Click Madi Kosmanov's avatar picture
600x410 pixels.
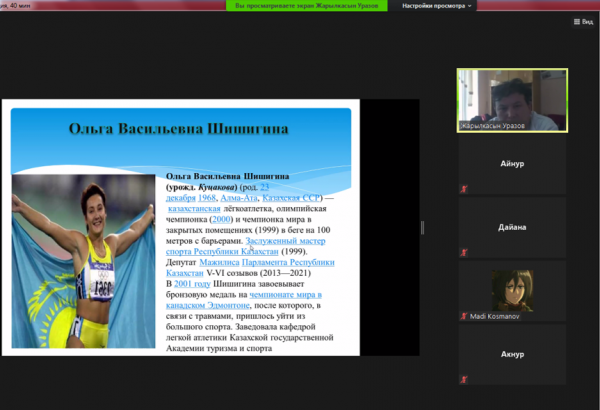click(x=512, y=289)
